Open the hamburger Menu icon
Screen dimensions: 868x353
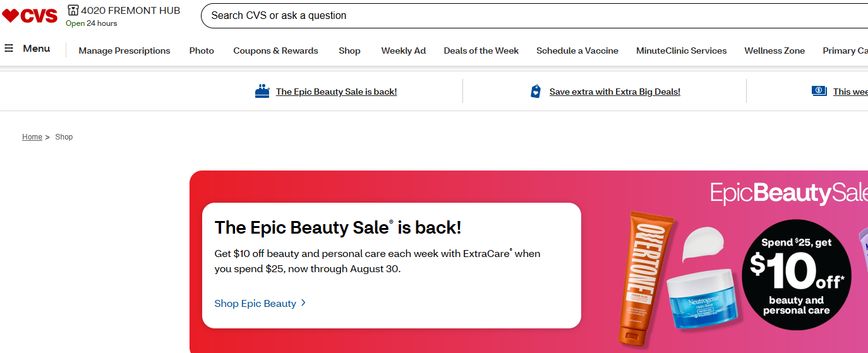[9, 49]
